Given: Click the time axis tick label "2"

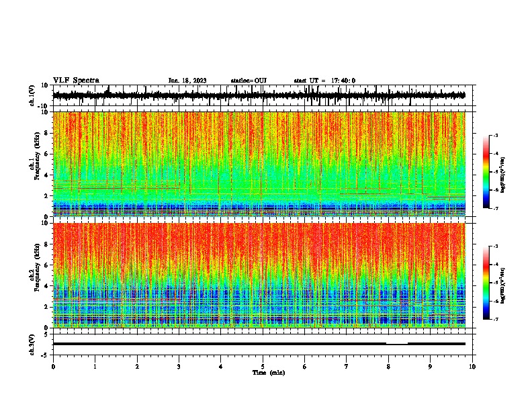Looking at the screenshot, I should coord(137,367).
